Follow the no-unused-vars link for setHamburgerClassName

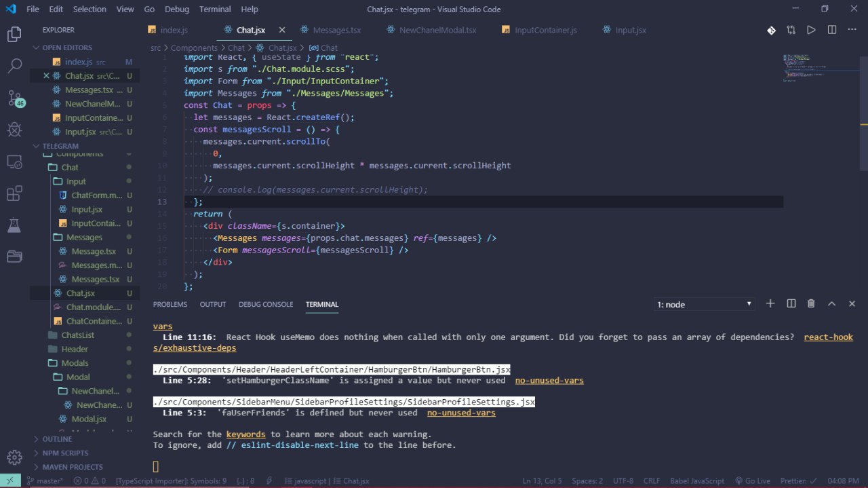pos(549,380)
